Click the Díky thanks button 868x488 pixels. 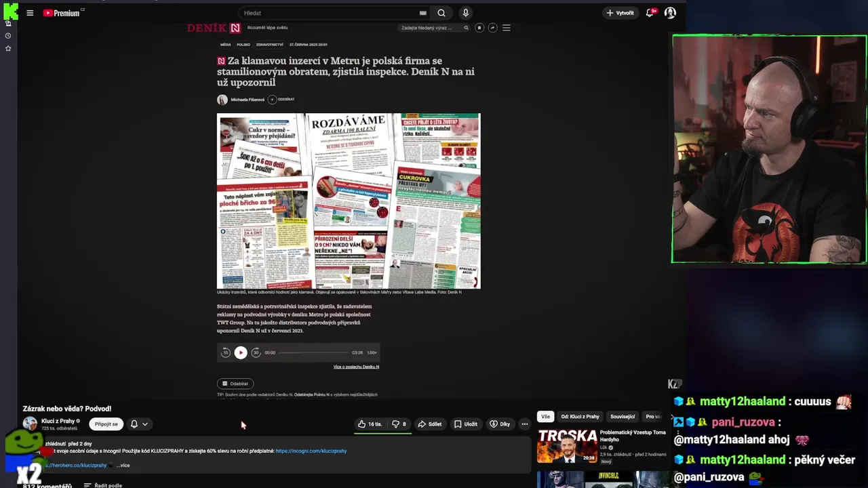click(x=500, y=424)
